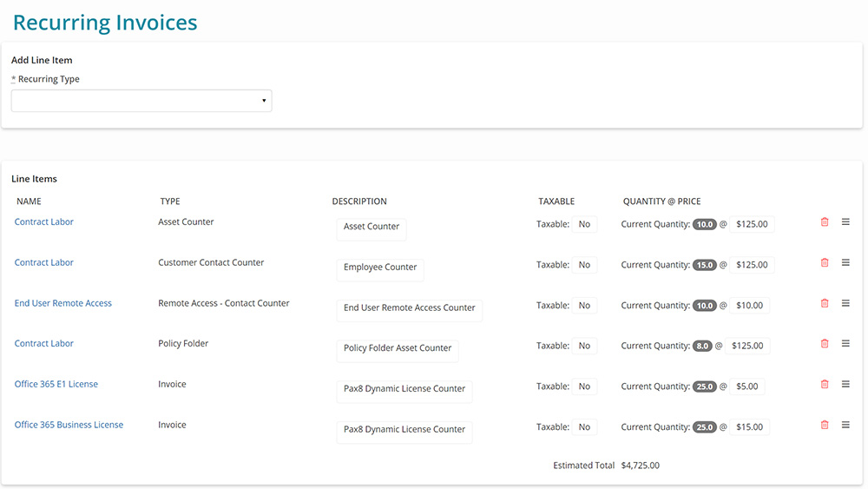Edit the Policy Folder Asset Counter description
Screen dimensions: 868x489
coord(398,349)
